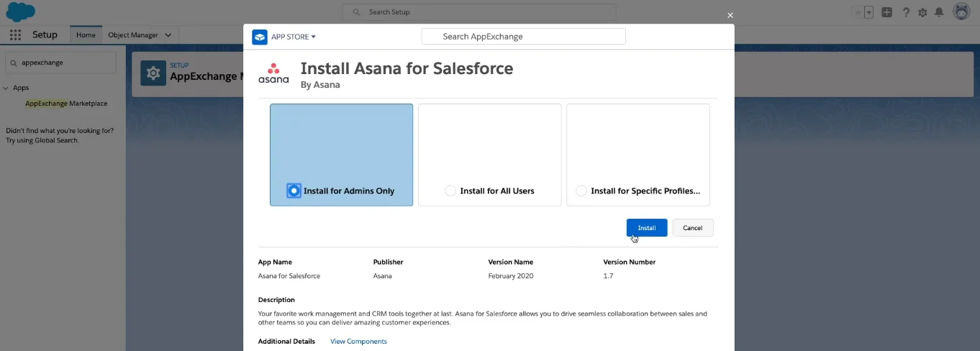The height and width of the screenshot is (351, 980).
Task: Click the Setup gear tile icon
Action: click(153, 73)
